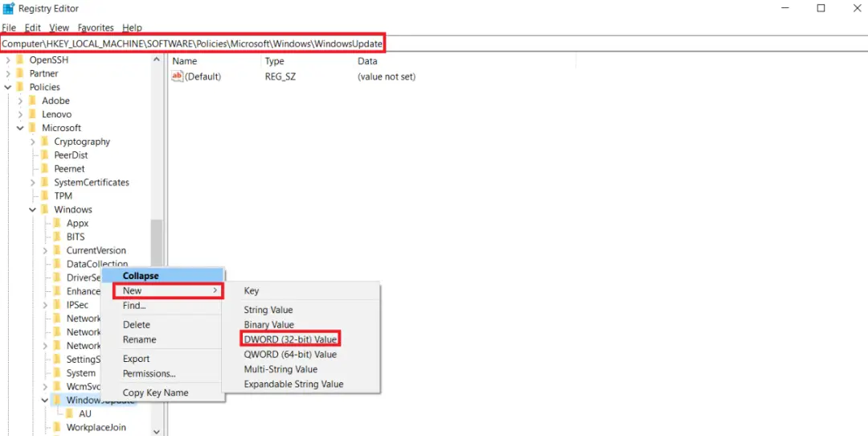Expand the OpenSSH key
Image resolution: width=868 pixels, height=436 pixels.
tap(8, 60)
